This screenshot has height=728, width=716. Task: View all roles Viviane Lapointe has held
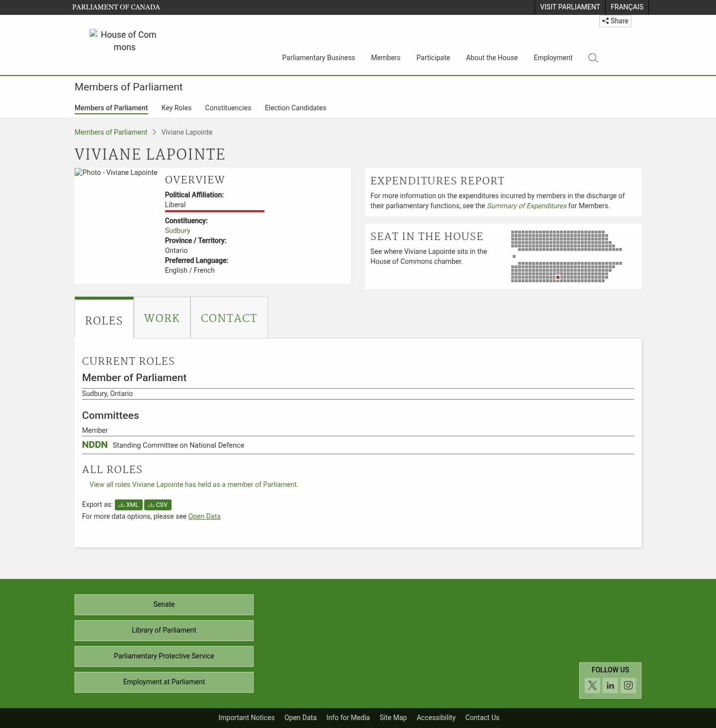pos(193,484)
